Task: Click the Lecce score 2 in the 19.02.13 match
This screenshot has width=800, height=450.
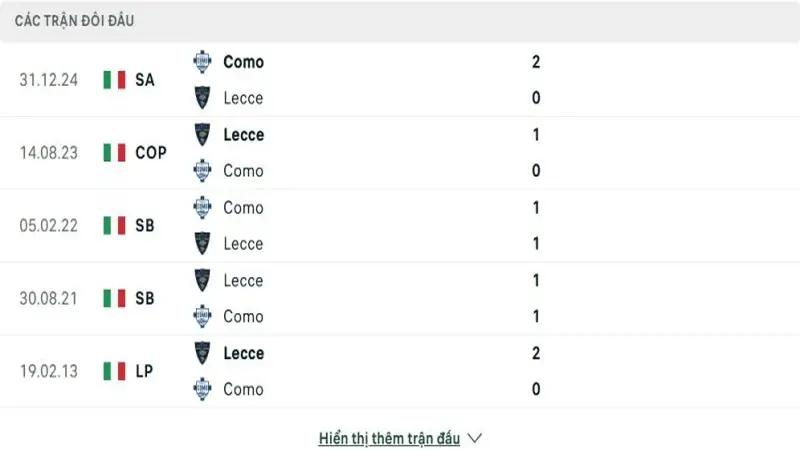Action: 536,353
